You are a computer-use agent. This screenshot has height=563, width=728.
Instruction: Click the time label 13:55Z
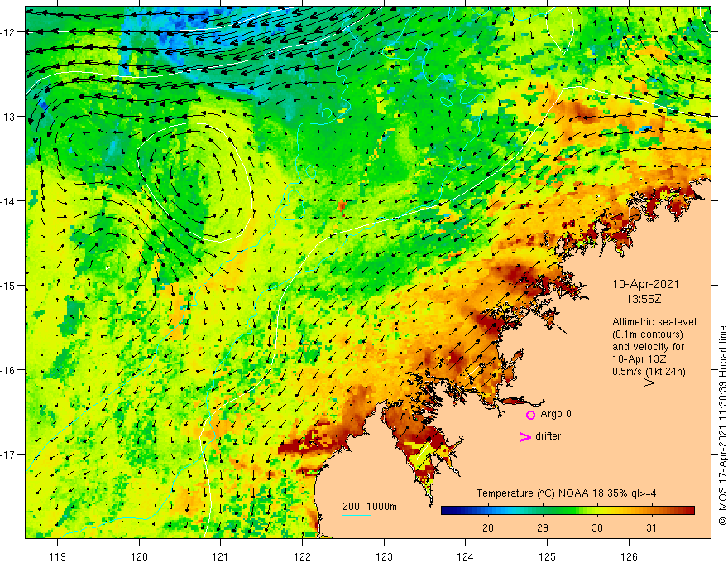pyautogui.click(x=644, y=299)
